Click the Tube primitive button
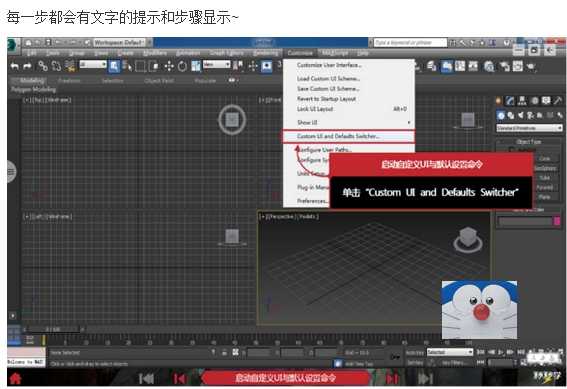567x389 pixels. coord(545,178)
